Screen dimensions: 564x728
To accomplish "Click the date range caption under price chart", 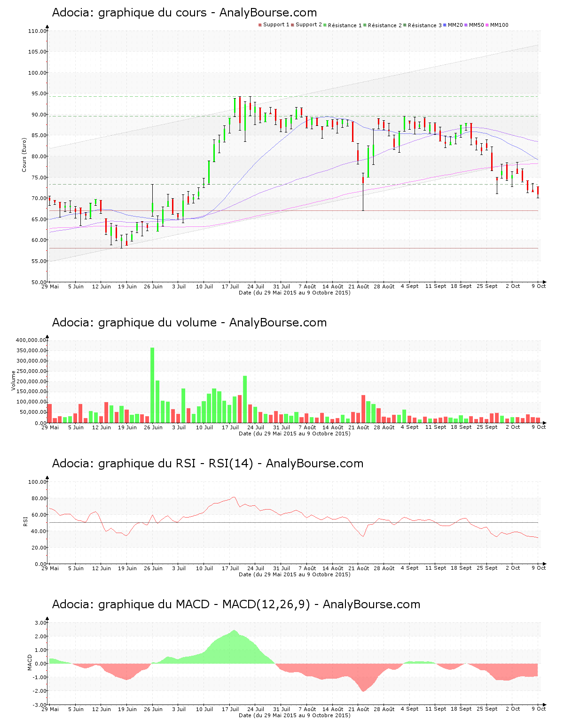I will (x=295, y=293).
